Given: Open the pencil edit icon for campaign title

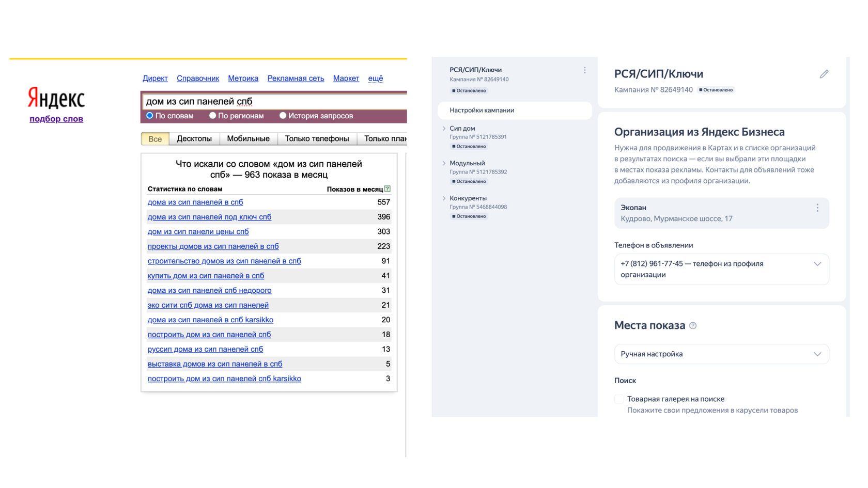Looking at the screenshot, I should (x=824, y=74).
